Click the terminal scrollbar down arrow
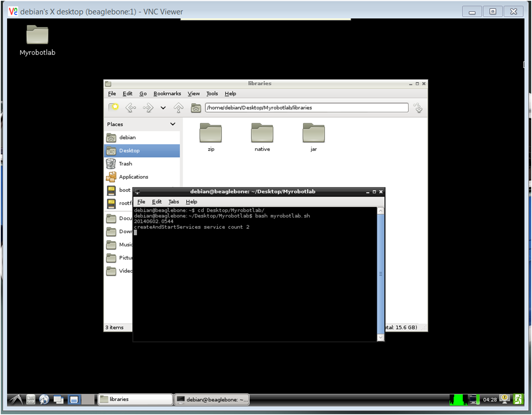This screenshot has height=415, width=532. click(x=381, y=337)
